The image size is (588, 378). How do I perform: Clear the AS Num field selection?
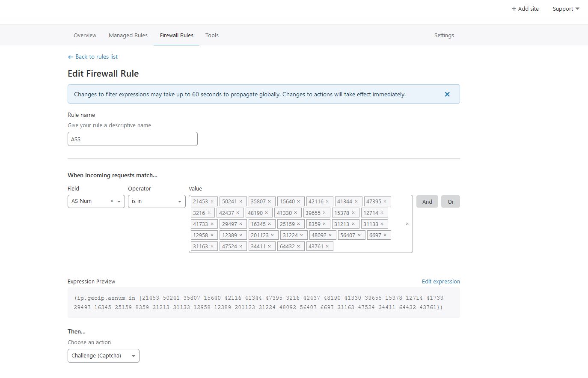[x=112, y=201]
